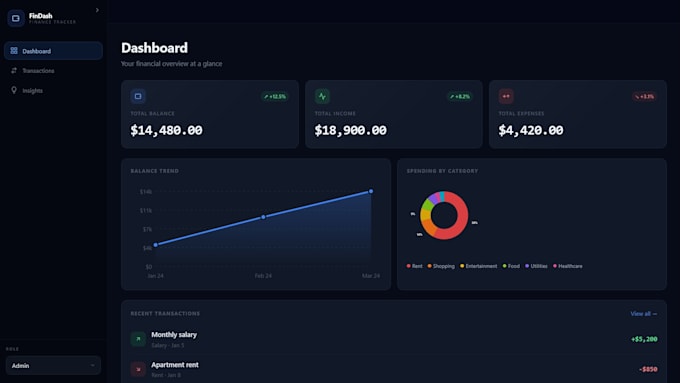
Task: Select the Feb 24 point on balance chart
Action: coord(263,217)
